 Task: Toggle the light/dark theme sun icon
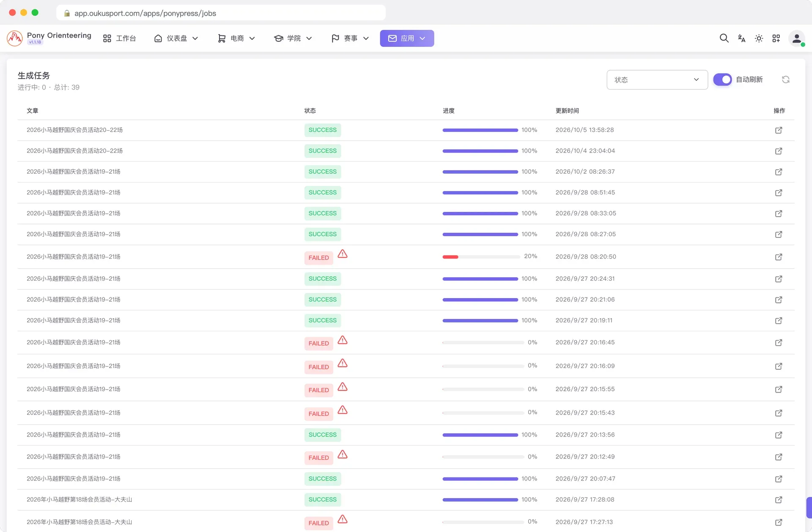(759, 38)
